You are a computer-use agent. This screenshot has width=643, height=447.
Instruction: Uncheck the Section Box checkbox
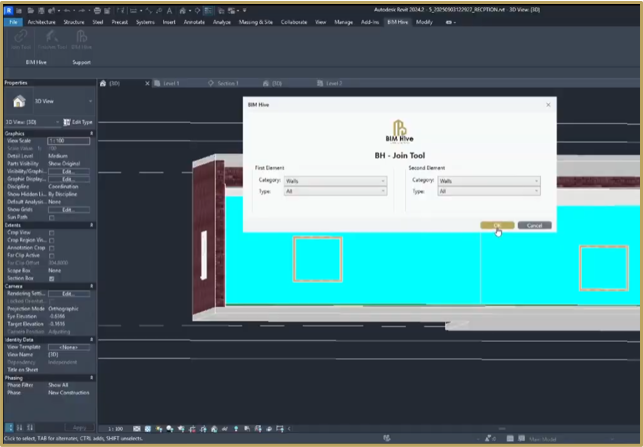52,278
